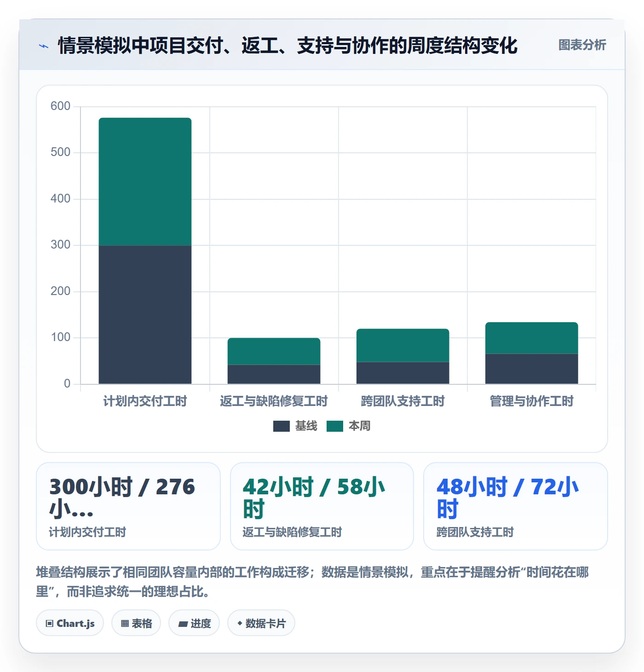Select the 表格 tag chip
This screenshot has height=672, width=644.
[136, 623]
